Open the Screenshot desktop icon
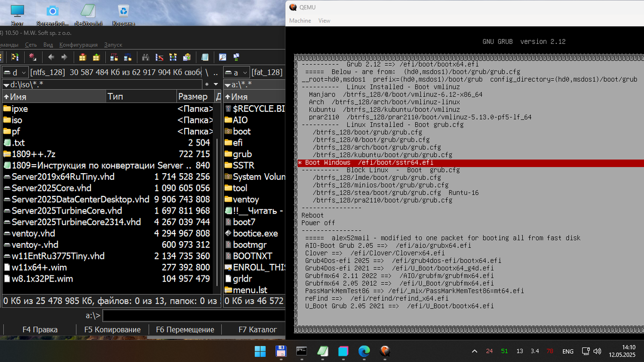The width and height of the screenshot is (644, 362). (x=52, y=15)
